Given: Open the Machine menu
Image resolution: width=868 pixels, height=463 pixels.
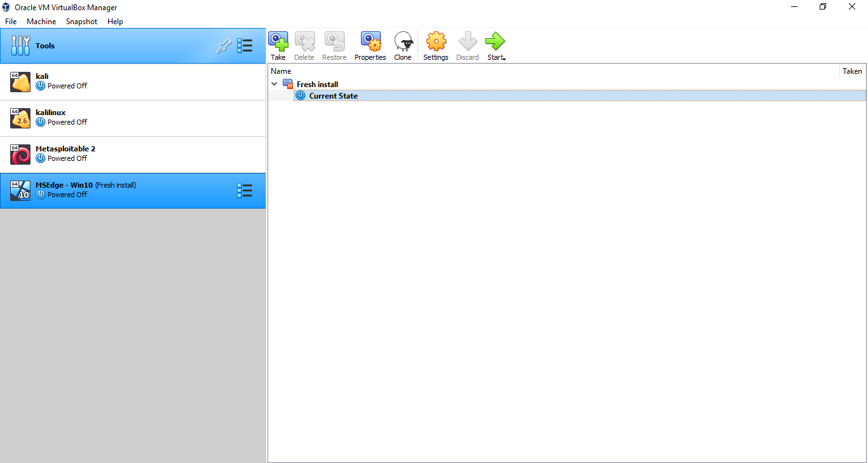Looking at the screenshot, I should point(41,22).
